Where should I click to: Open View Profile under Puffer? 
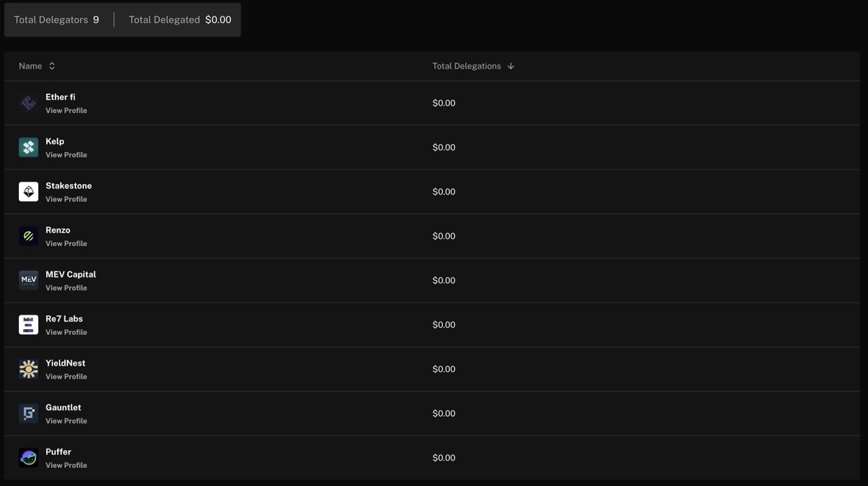[66, 465]
